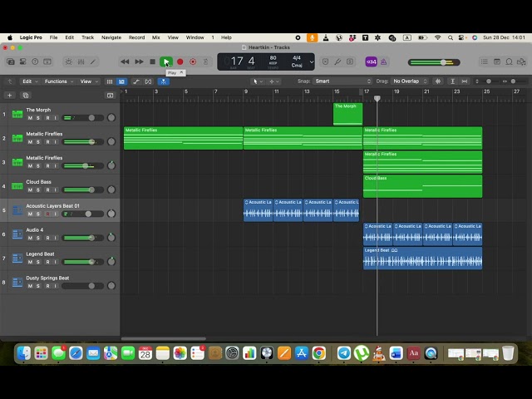Solo the Cloud Bass track

tap(38, 190)
